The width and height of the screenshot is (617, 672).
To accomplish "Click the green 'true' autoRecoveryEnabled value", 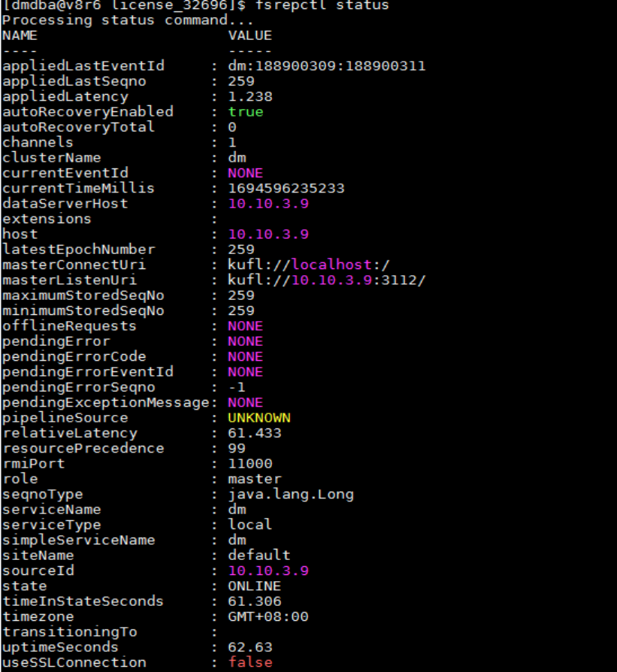I will (x=246, y=112).
